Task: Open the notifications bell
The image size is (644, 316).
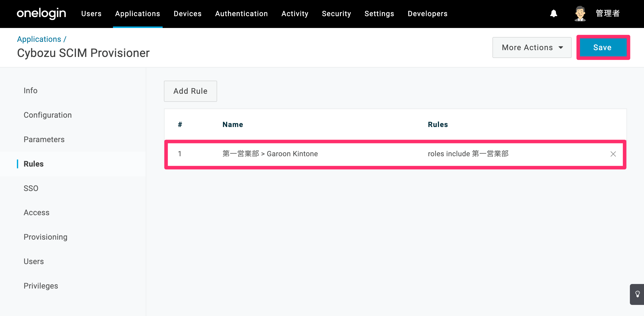Action: point(553,13)
